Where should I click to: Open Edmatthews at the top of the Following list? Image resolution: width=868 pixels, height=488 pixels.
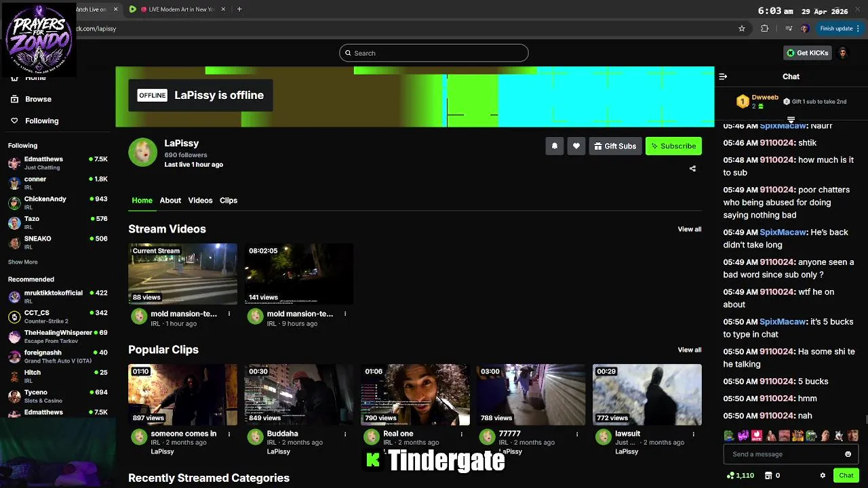(x=58, y=163)
